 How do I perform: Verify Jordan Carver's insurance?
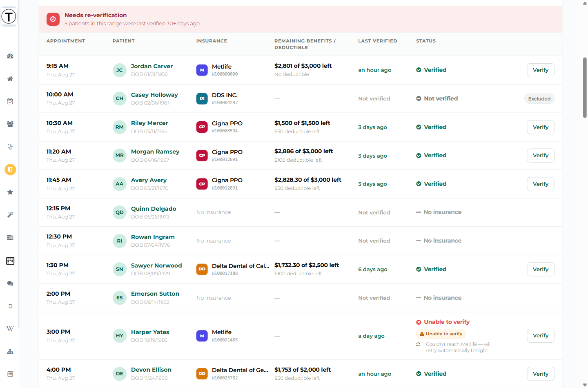tap(541, 70)
